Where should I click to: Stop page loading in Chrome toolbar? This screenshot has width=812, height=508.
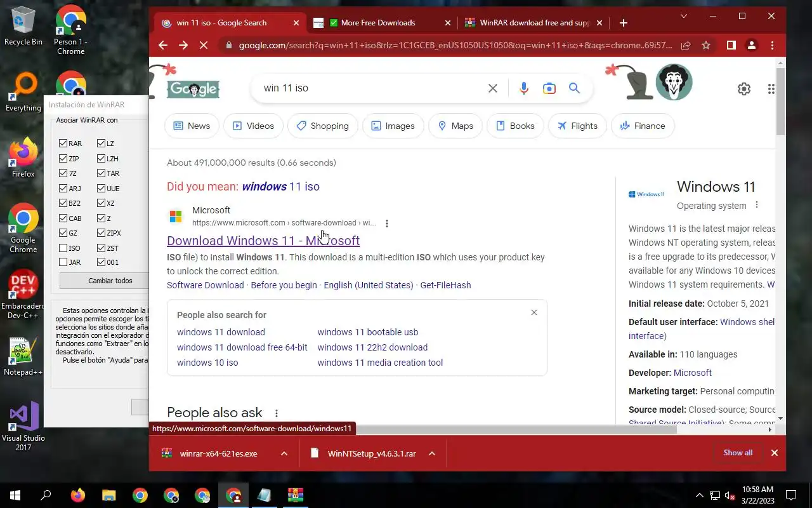(x=204, y=45)
